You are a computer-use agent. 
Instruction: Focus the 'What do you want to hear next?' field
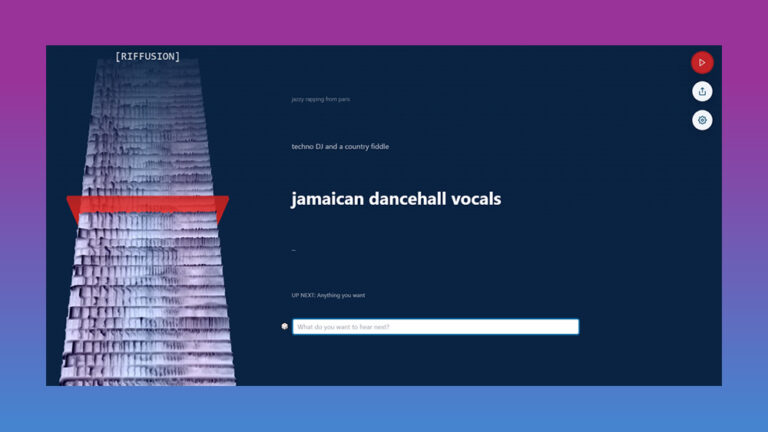coord(435,327)
